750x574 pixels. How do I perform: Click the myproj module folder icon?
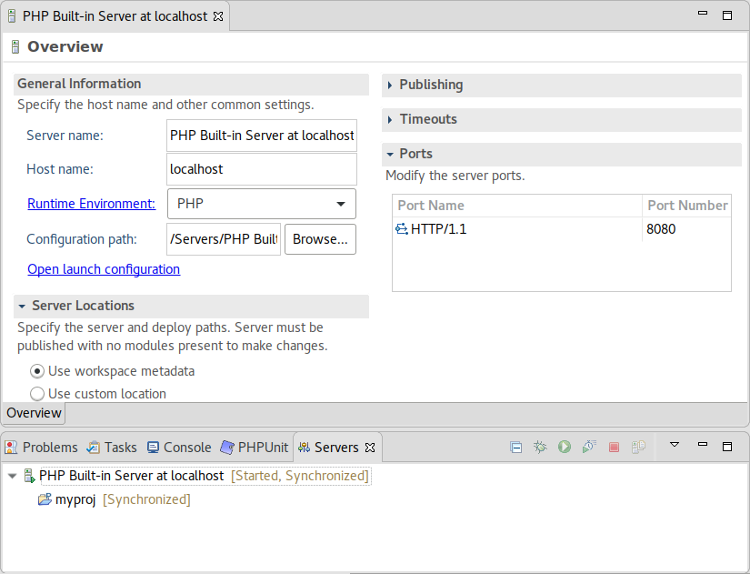pos(45,500)
